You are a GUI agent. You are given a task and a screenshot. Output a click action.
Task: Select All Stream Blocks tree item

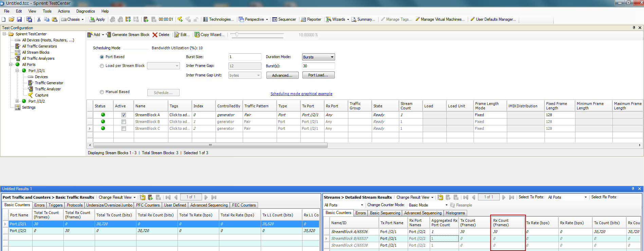tap(36, 52)
